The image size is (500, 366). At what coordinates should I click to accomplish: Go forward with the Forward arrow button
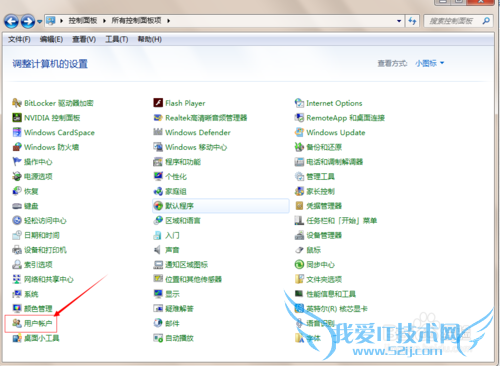coord(28,21)
